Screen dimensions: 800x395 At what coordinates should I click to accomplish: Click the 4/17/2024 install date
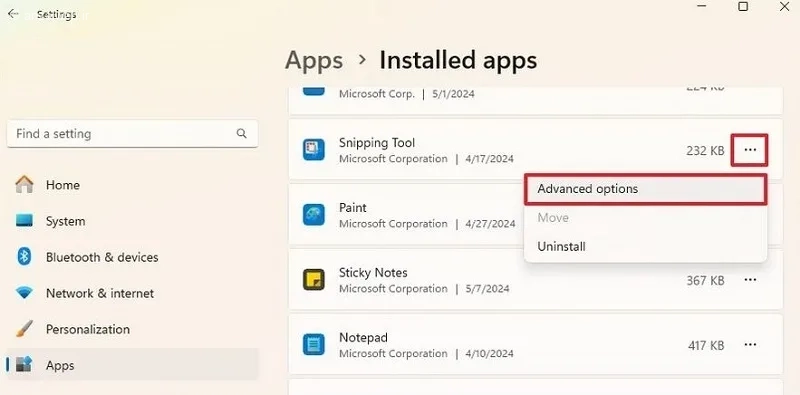[x=490, y=159]
